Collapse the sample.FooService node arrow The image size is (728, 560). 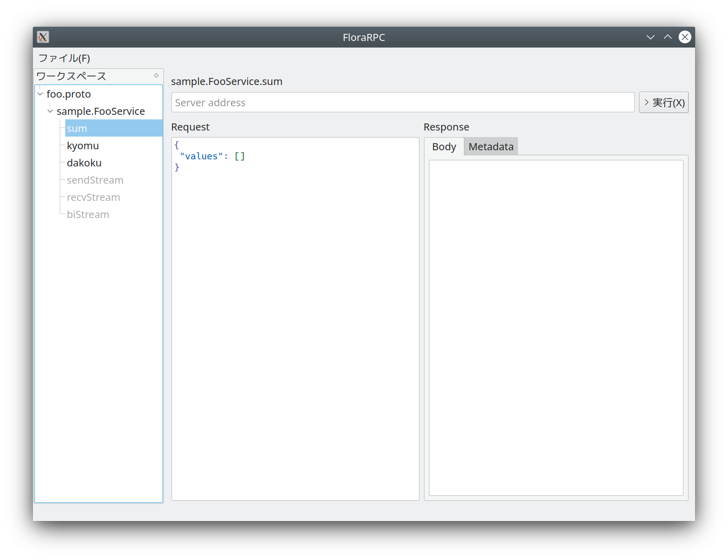(x=50, y=111)
